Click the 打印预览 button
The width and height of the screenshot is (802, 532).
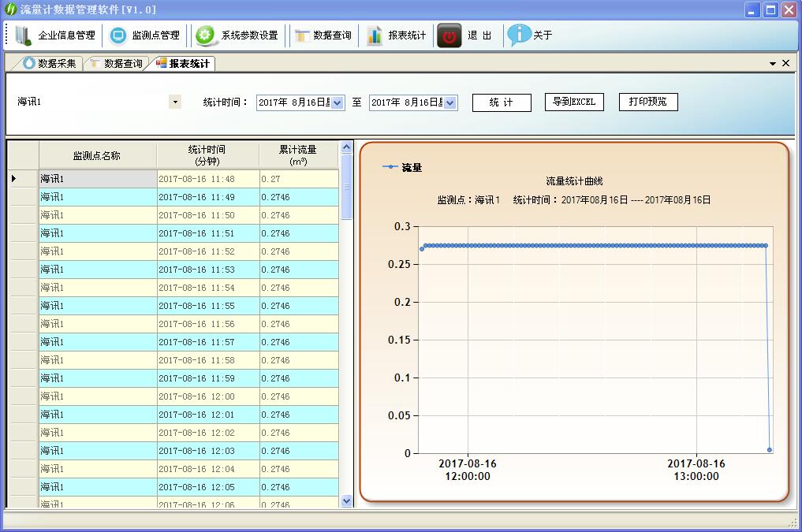pos(648,102)
